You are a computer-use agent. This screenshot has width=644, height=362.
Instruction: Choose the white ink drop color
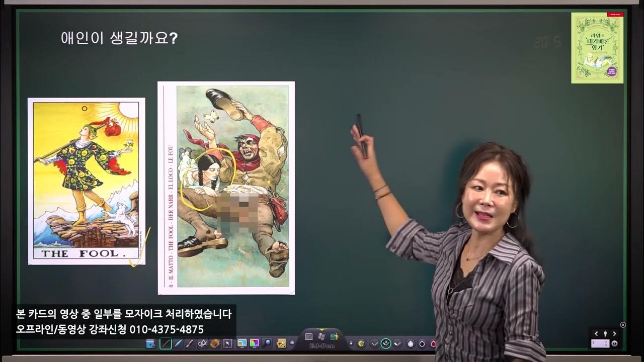pyautogui.click(x=410, y=344)
